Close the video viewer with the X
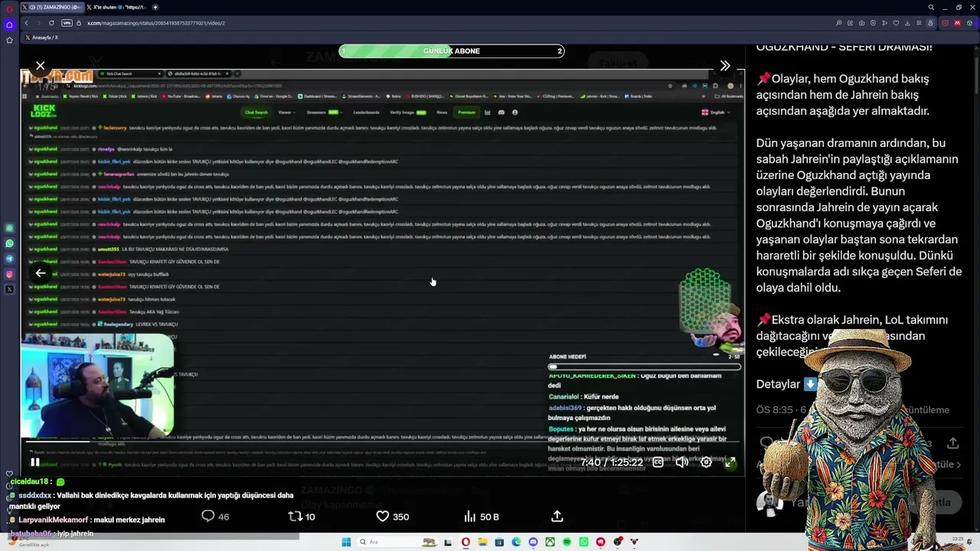Screen dimensions: 980x551 coord(41,66)
